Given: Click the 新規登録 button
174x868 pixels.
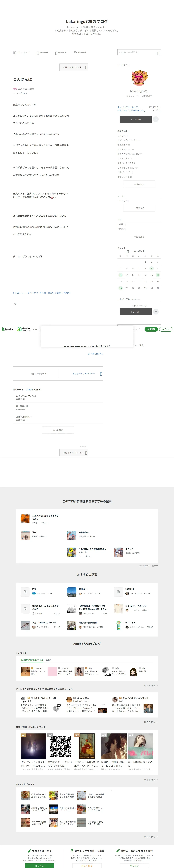Looking at the screenshot, I should point(151,329).
